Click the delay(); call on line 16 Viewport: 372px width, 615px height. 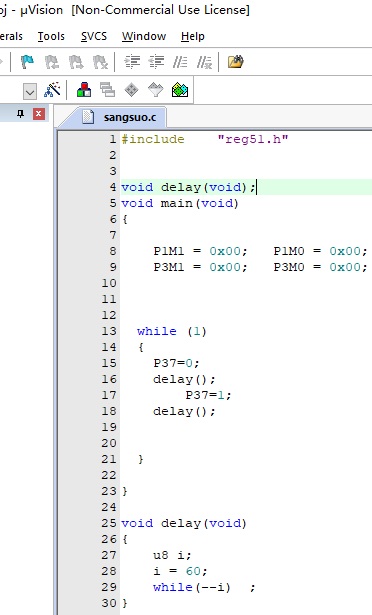pos(184,379)
